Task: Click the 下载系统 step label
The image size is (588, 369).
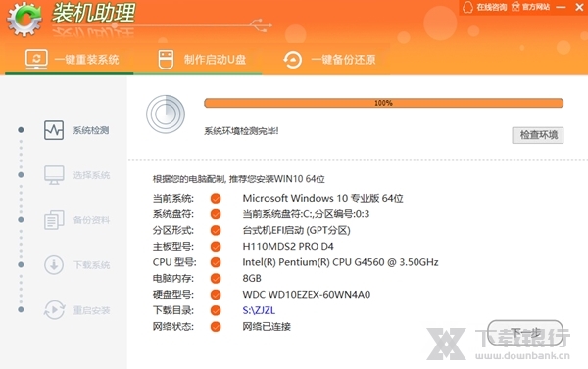Action: [91, 265]
